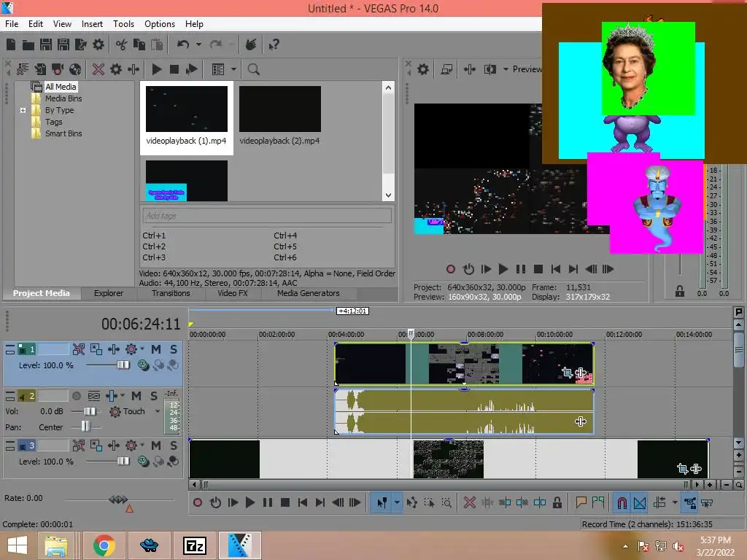Solo video track 3
This screenshot has width=747, height=560.
(174, 446)
